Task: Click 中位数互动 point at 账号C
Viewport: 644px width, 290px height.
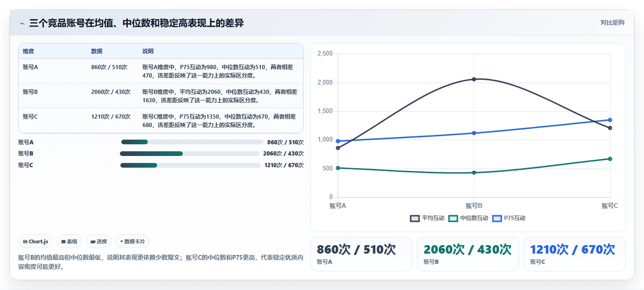Action: click(610, 159)
